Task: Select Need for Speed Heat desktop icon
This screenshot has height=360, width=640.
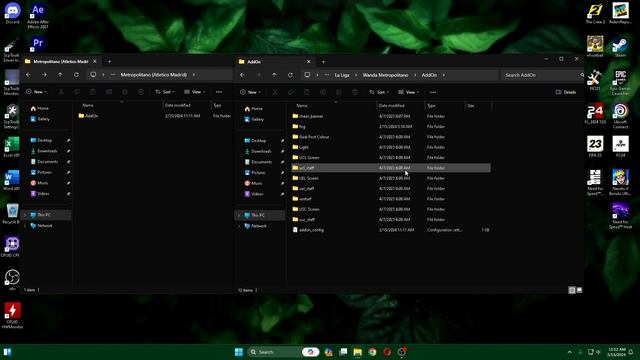Action: click(620, 216)
